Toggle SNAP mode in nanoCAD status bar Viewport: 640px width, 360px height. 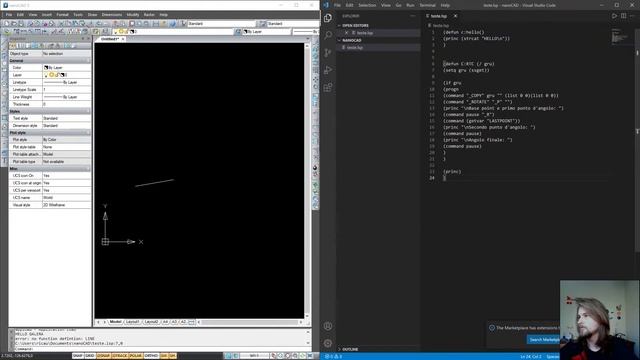[77, 356]
